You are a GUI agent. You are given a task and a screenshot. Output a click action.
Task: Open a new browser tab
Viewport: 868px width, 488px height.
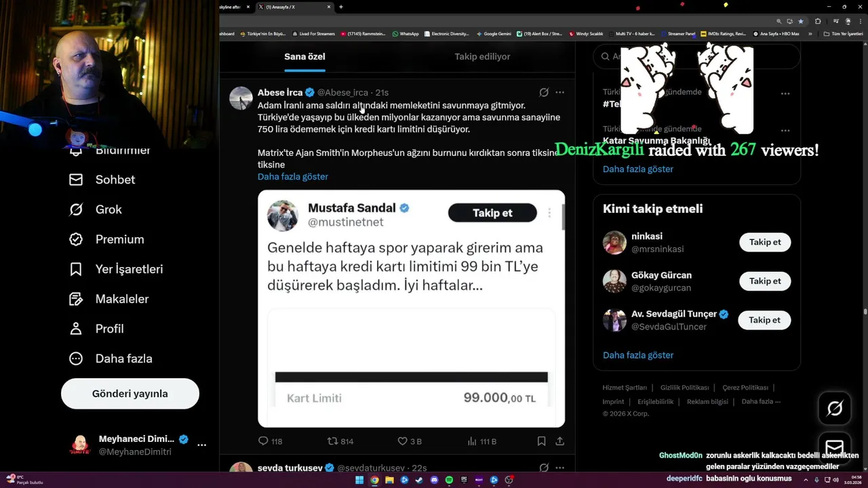click(x=340, y=7)
